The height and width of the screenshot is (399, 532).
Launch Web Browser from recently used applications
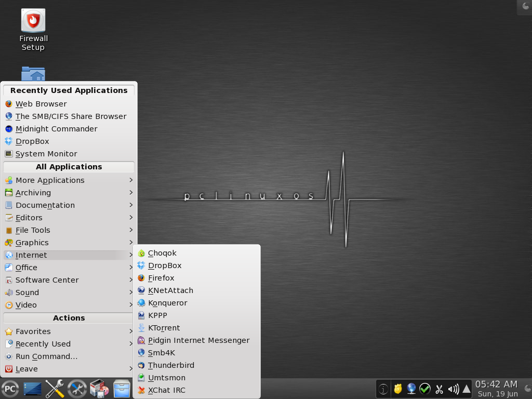click(x=69, y=104)
